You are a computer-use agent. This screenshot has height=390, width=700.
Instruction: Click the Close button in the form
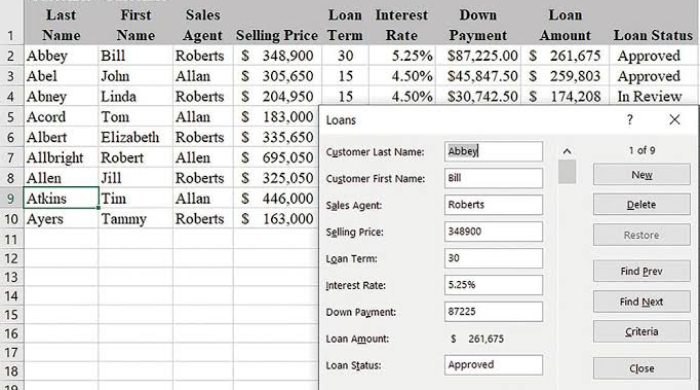[x=642, y=369]
